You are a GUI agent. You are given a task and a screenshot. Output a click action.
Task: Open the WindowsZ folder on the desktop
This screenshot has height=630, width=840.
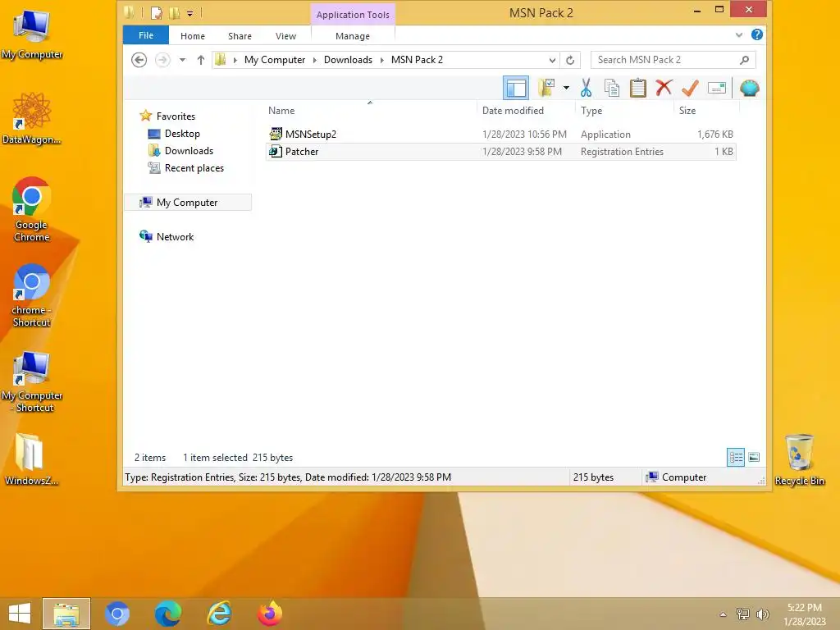coord(30,459)
